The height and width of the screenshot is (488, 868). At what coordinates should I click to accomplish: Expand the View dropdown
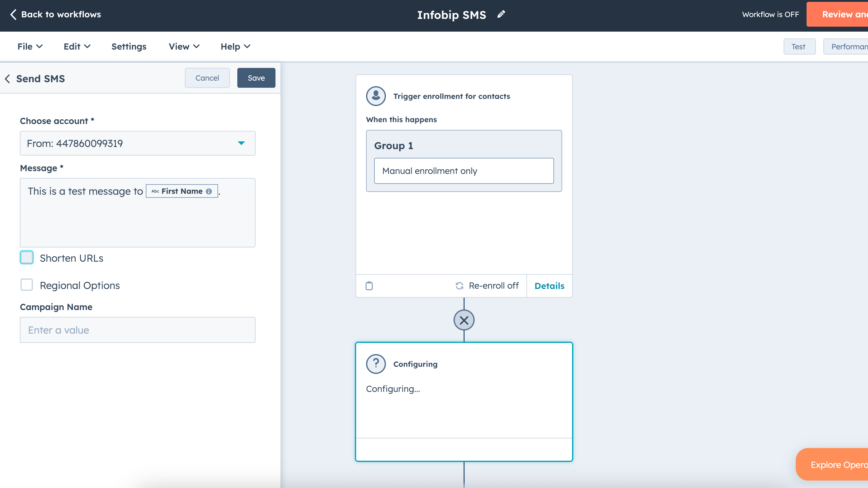183,47
